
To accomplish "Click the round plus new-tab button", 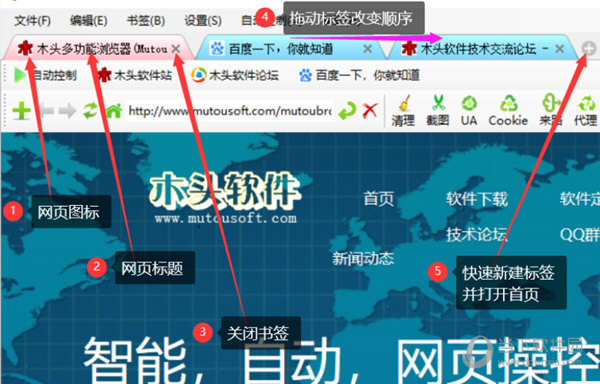I will click(589, 49).
